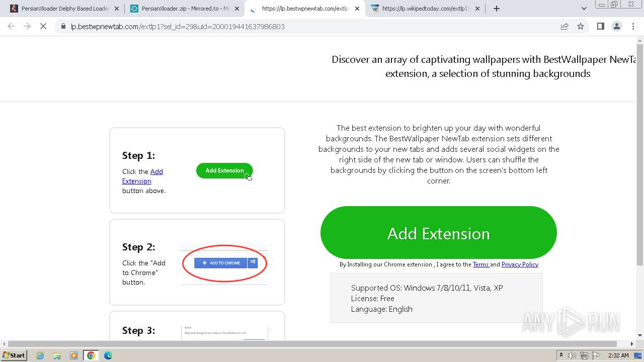Click the 'Step 3:' heading
Screen dimensions: 644x362
138,330
